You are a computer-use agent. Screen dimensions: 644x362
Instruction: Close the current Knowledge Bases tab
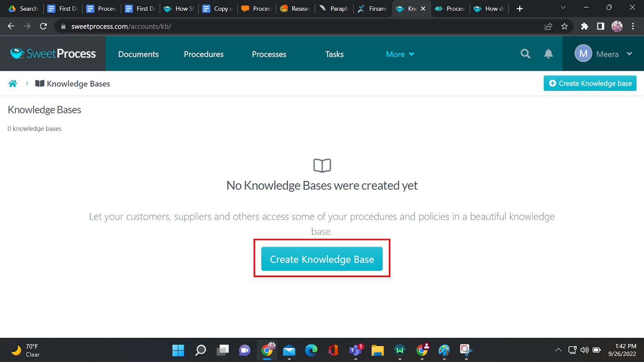pos(423,8)
